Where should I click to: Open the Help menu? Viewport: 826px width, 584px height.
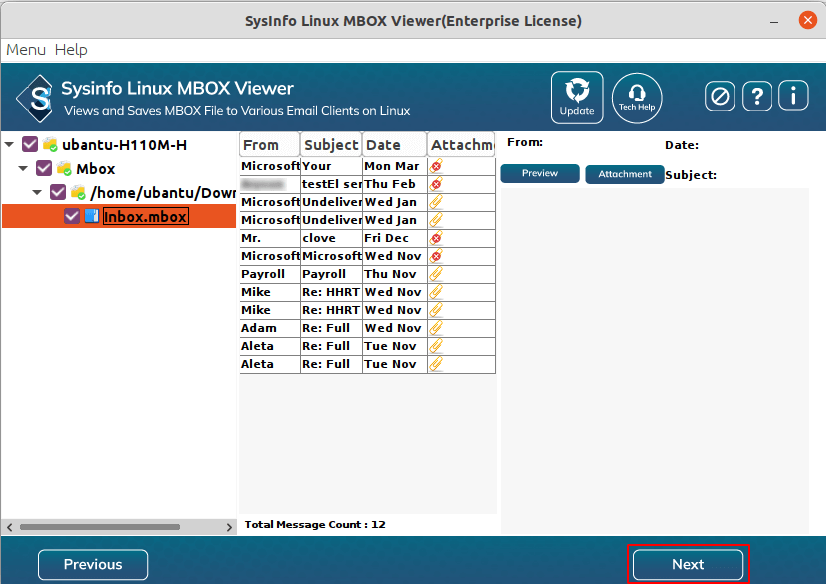71,50
